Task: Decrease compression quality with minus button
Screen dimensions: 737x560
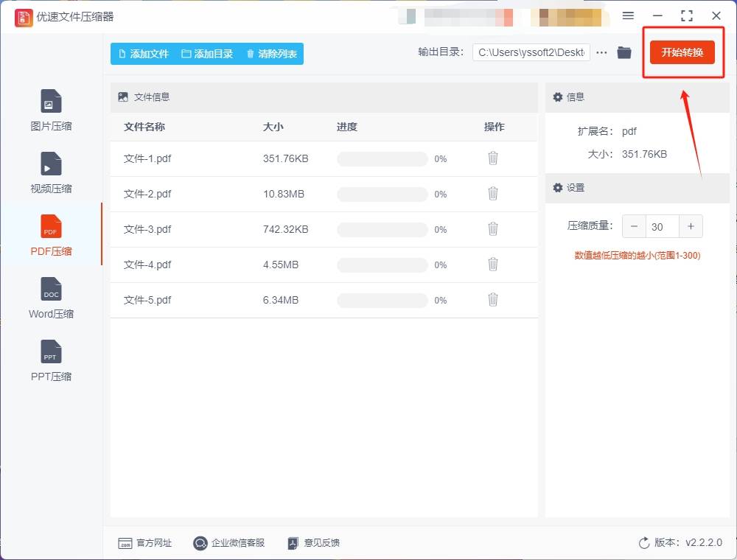Action: click(x=634, y=226)
